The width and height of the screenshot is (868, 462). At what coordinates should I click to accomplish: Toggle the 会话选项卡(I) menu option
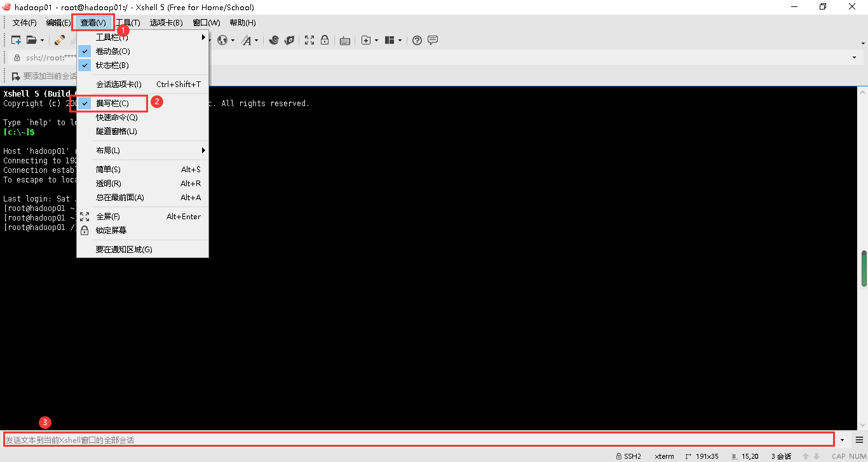tap(142, 84)
